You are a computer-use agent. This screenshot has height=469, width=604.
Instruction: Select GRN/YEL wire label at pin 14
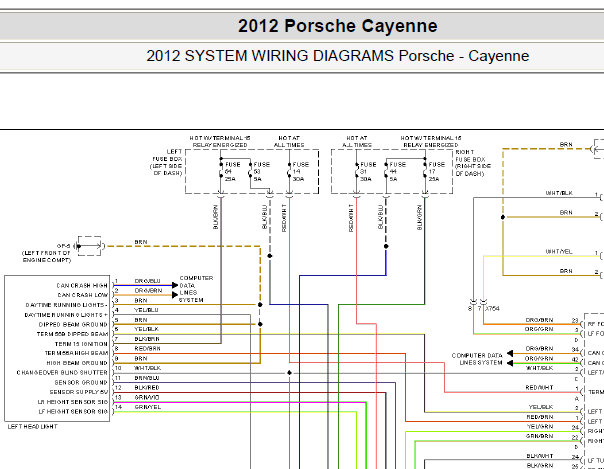pos(148,407)
